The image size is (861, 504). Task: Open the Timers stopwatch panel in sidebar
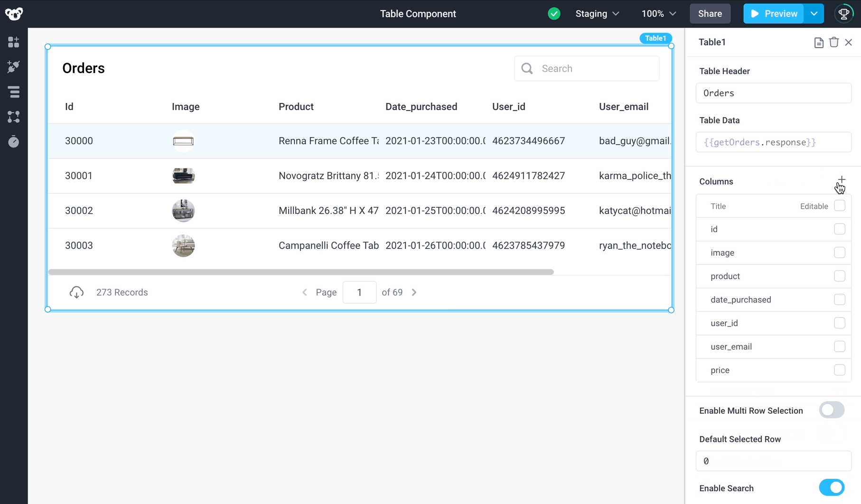point(13,141)
